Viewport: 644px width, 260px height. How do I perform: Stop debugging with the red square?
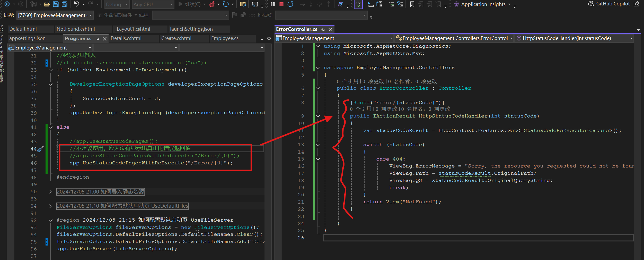(281, 4)
